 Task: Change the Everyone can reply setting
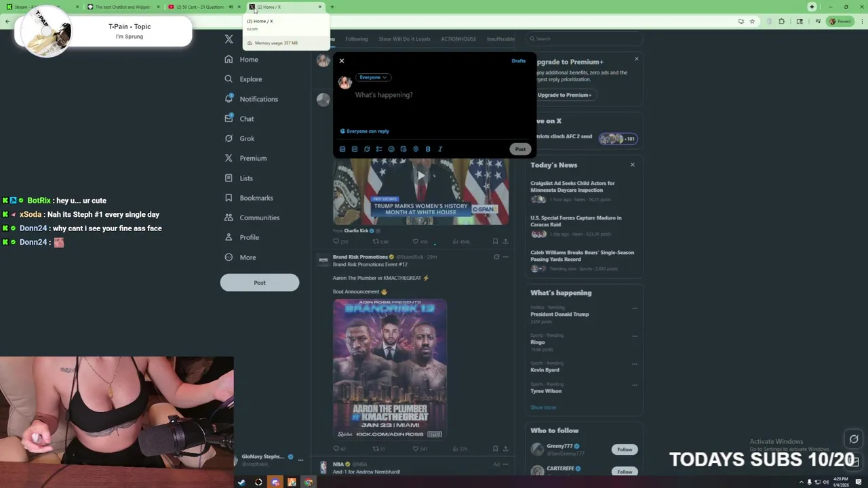click(365, 131)
